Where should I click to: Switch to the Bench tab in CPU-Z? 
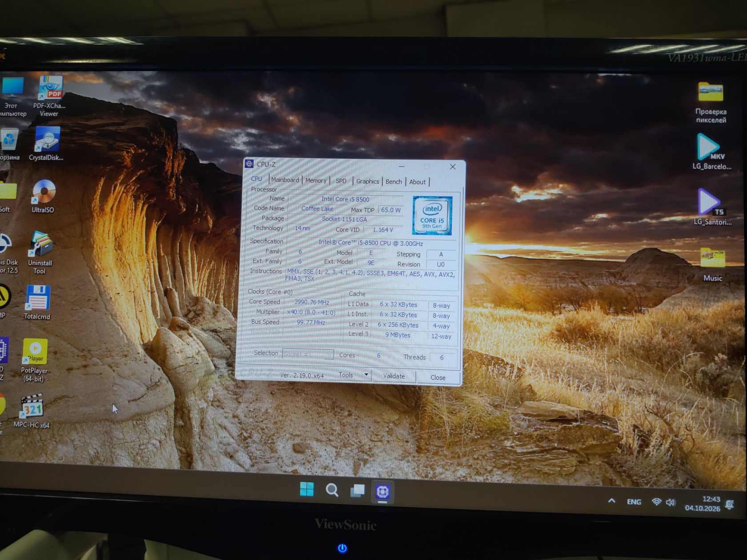pyautogui.click(x=394, y=181)
